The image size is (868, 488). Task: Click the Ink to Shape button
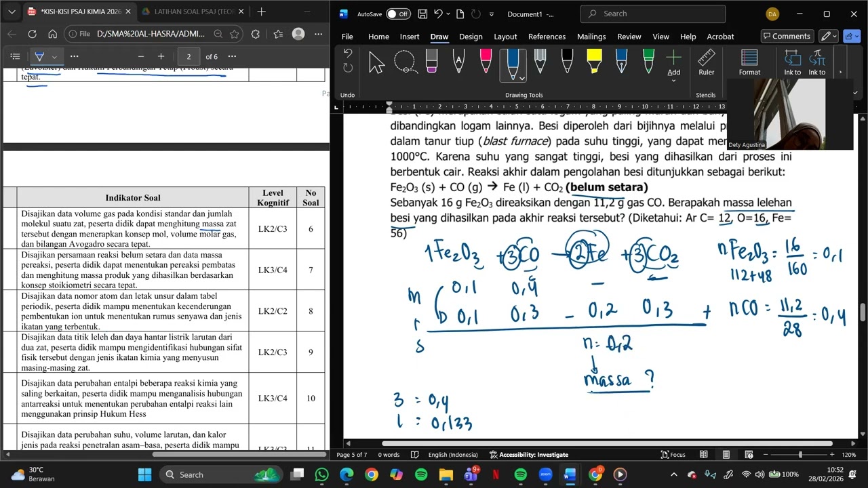(x=792, y=62)
